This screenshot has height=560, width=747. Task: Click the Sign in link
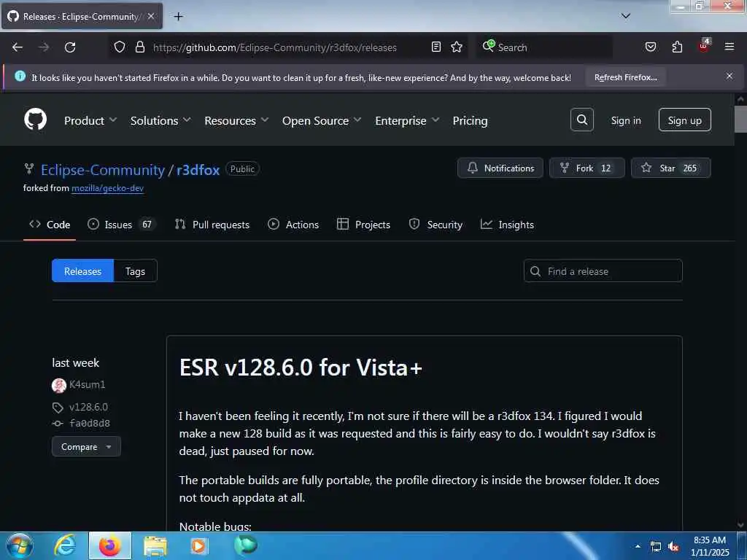pyautogui.click(x=625, y=120)
